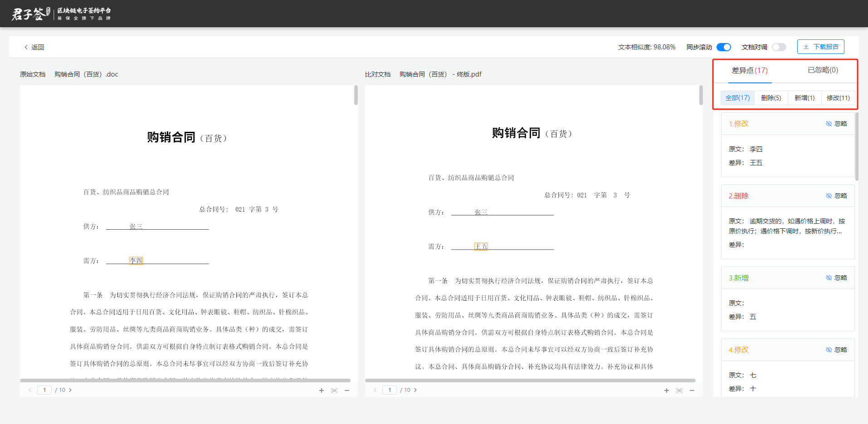
Task: Click 差异: 王五 in first difference card
Action: coord(746,163)
